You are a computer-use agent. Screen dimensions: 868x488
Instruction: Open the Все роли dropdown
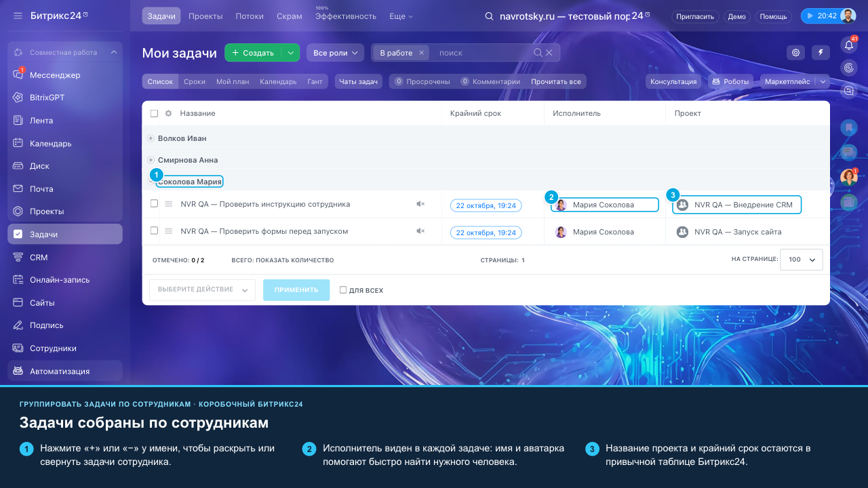(335, 53)
